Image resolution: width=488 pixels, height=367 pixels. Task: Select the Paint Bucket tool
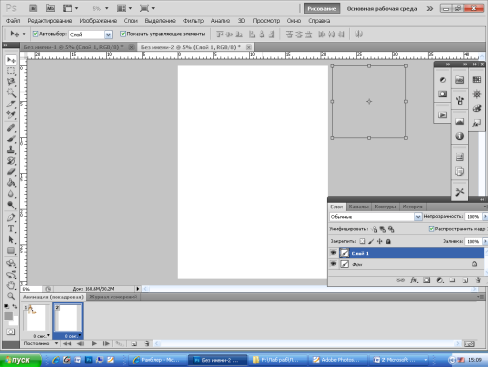click(11, 183)
